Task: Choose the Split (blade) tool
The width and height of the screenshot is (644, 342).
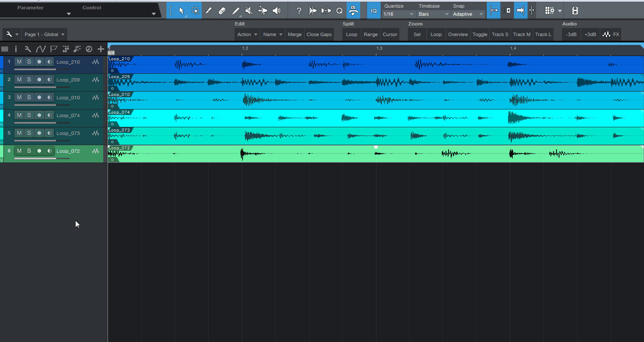Action: (208, 11)
